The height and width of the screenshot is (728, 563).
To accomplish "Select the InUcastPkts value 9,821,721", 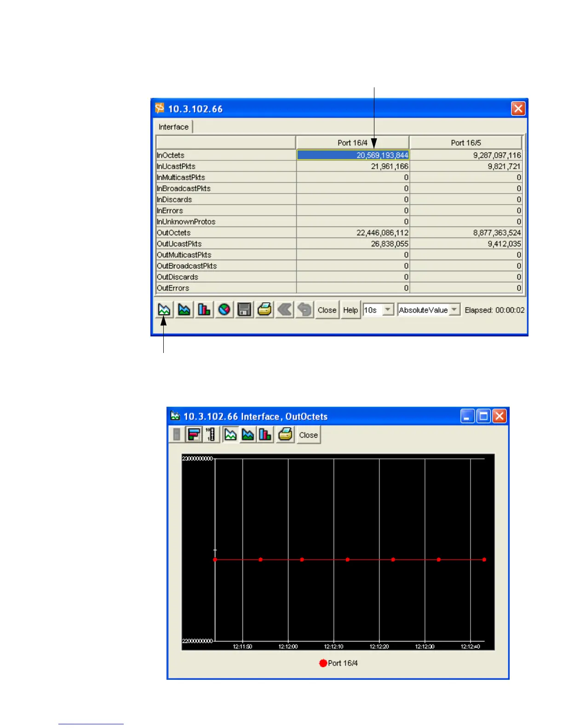I will click(466, 166).
